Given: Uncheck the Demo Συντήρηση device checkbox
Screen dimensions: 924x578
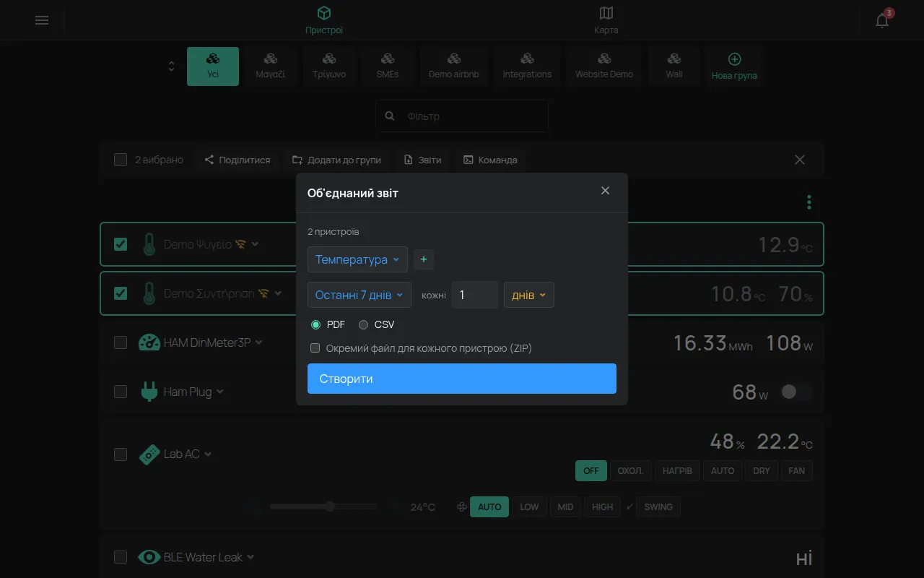Looking at the screenshot, I should tap(121, 293).
